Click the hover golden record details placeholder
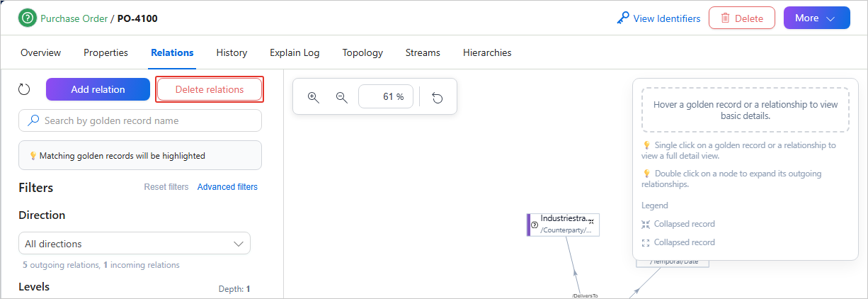The width and height of the screenshot is (868, 299). coord(746,110)
